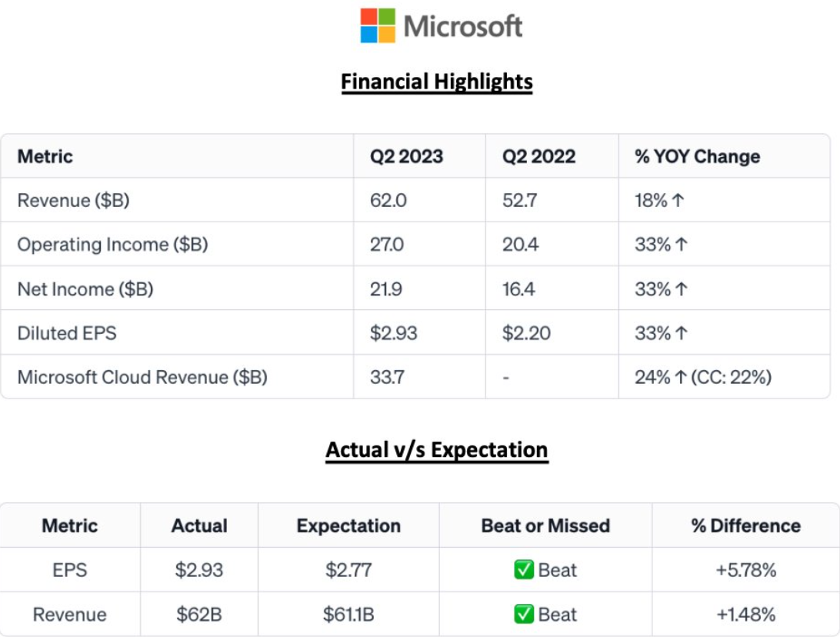Click the arrow next to Operating Income 33%
The image size is (840, 637).
[x=681, y=245]
